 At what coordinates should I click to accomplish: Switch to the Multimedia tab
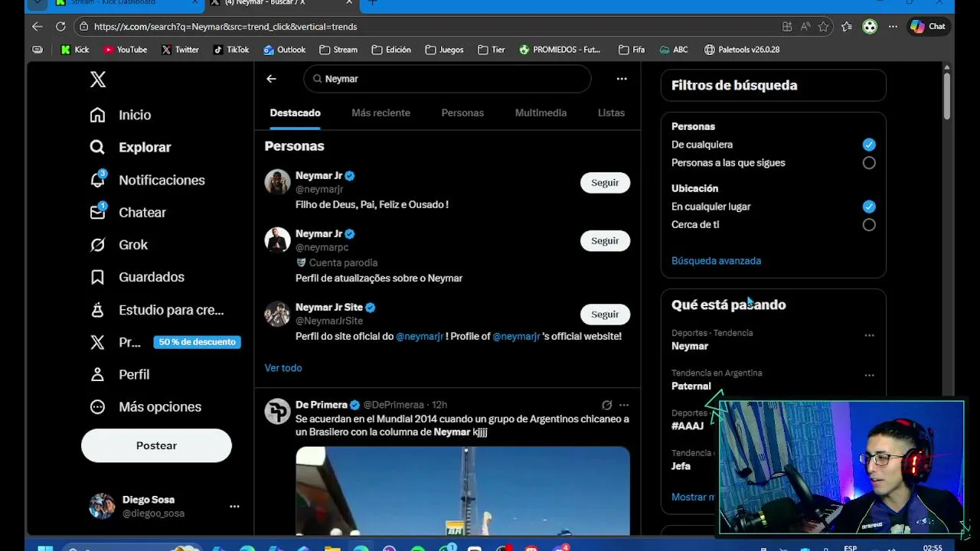click(x=541, y=113)
